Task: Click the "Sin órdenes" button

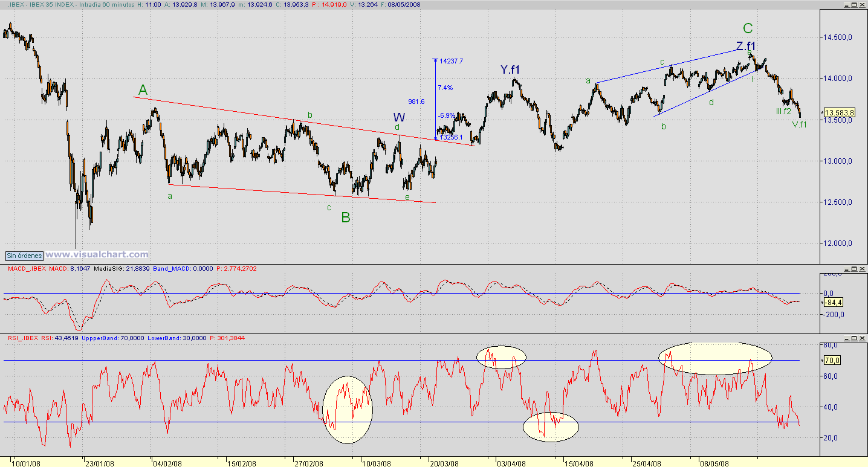Action: coord(25,256)
